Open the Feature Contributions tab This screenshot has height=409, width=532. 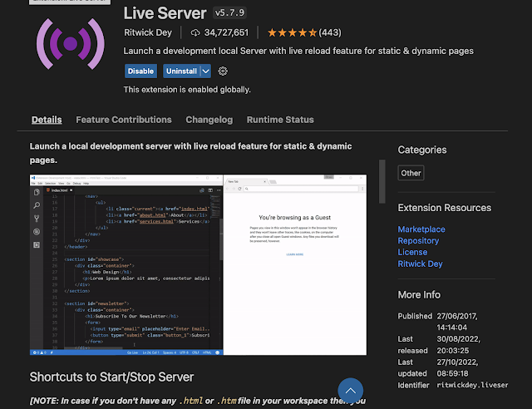pyautogui.click(x=124, y=120)
